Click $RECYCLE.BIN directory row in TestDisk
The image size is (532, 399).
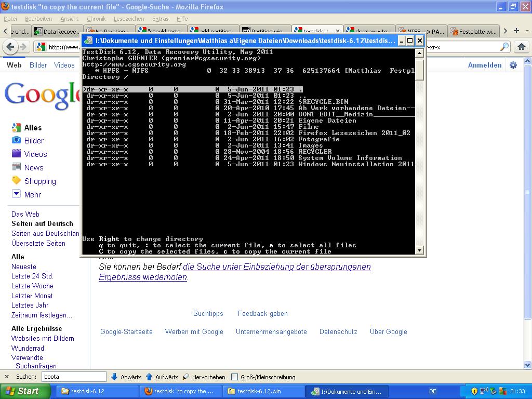click(x=248, y=102)
